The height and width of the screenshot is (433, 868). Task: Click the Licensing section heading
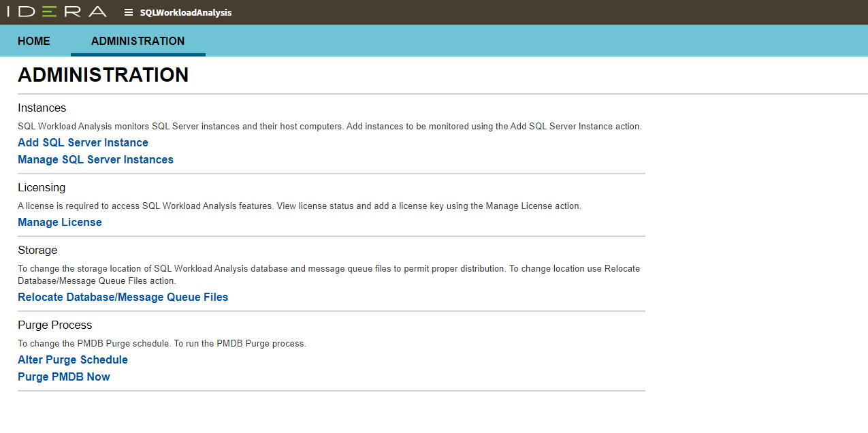pos(42,187)
